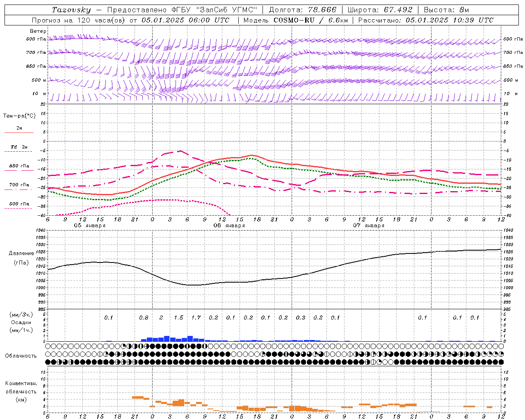Click the '07 января' date label
Image resolution: width=525 pixels, height=420 pixels.
[369, 226]
